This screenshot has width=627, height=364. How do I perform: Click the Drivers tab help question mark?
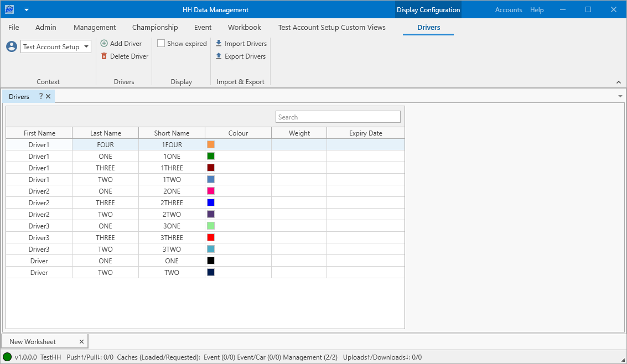(40, 96)
